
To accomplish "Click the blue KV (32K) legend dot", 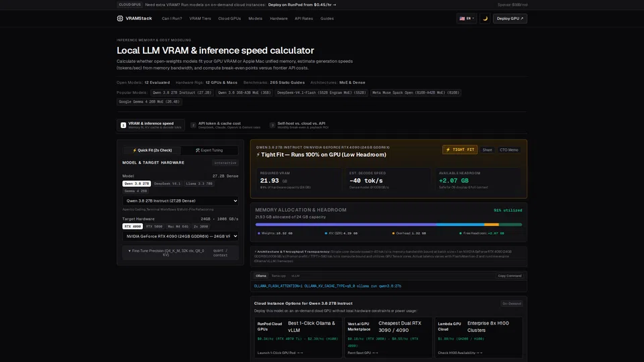I will point(326,233).
